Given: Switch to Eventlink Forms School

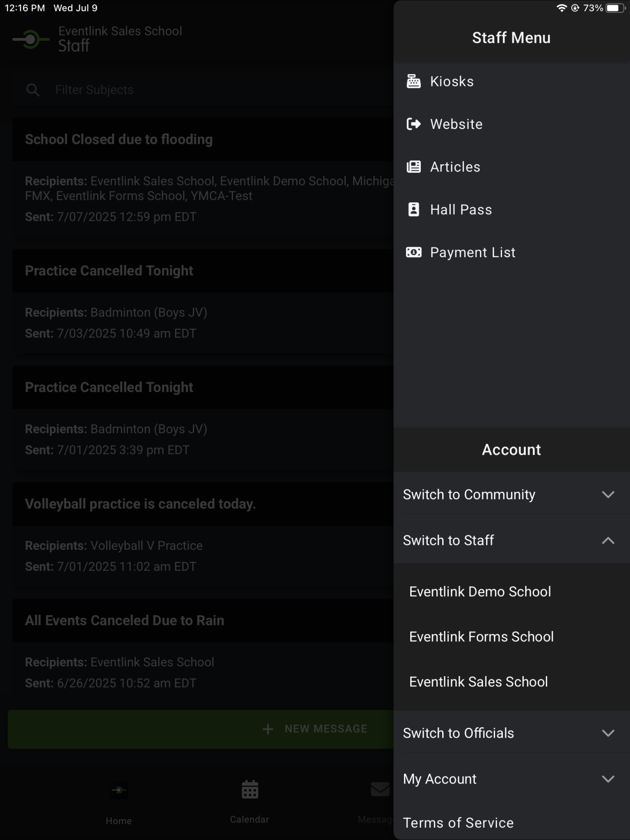Looking at the screenshot, I should 512,637.
